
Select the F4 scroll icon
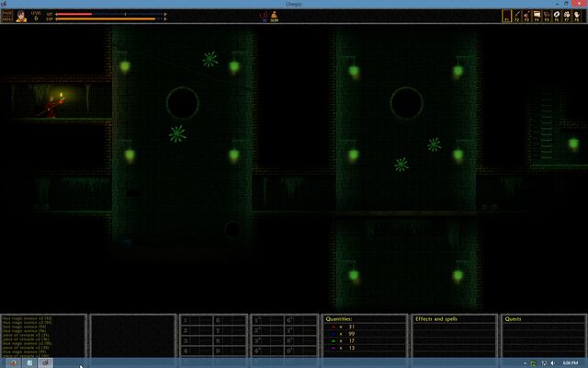coord(537,16)
